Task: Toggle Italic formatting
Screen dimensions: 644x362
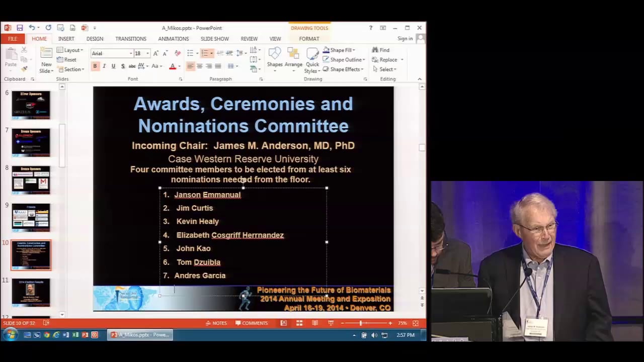Action: (x=104, y=66)
